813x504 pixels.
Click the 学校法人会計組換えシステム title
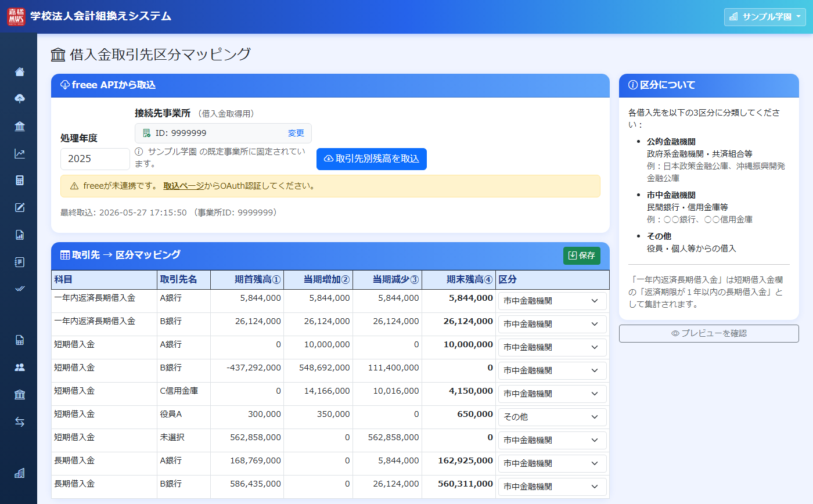101,16
